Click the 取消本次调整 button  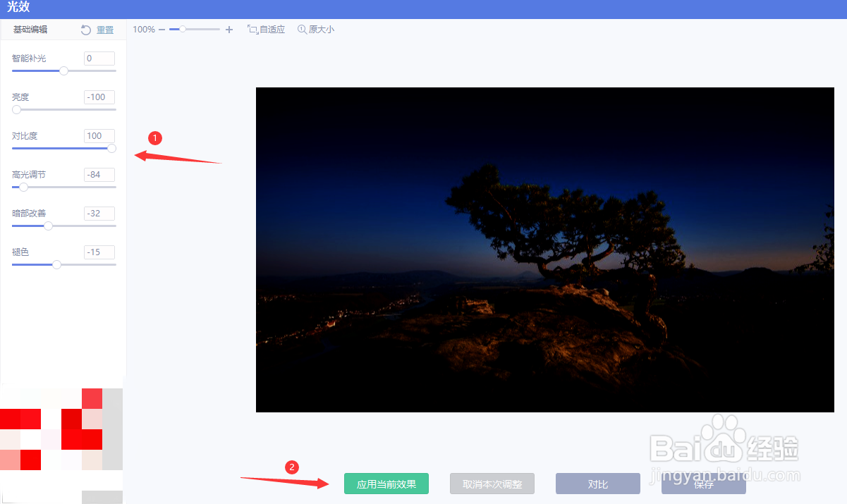492,484
